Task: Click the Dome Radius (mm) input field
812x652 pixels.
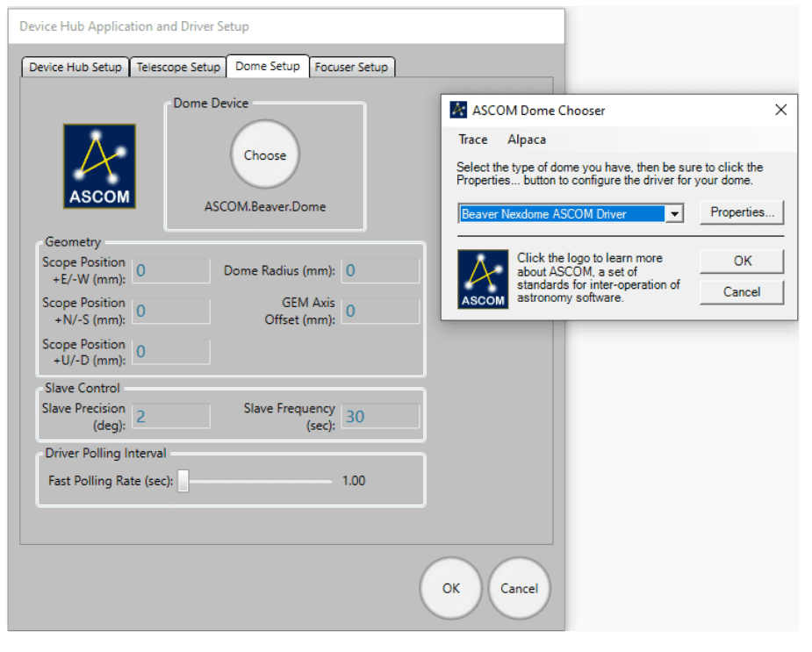Action: point(380,270)
